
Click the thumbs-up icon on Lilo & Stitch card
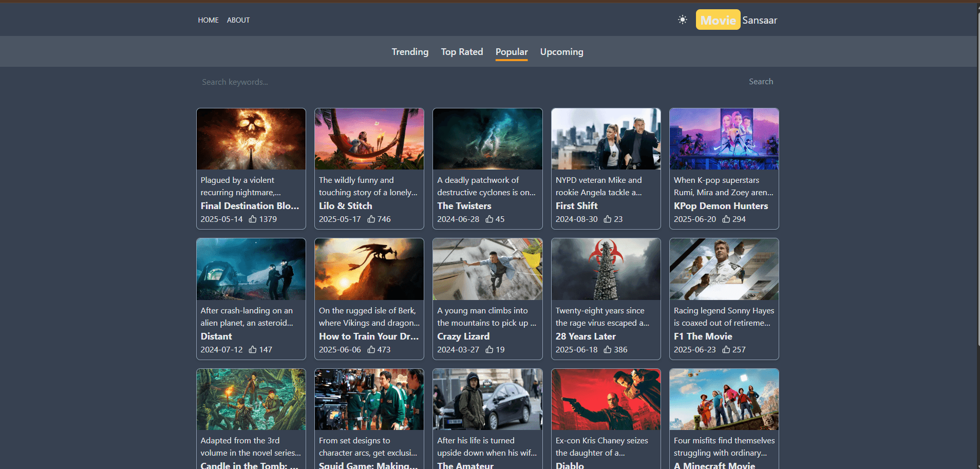pos(371,219)
